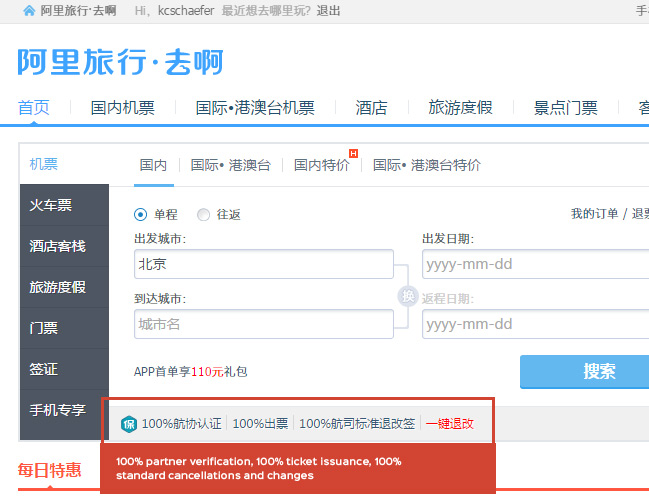Click the 110元 app gift pack text
Image resolution: width=649 pixels, height=500 pixels.
(207, 372)
